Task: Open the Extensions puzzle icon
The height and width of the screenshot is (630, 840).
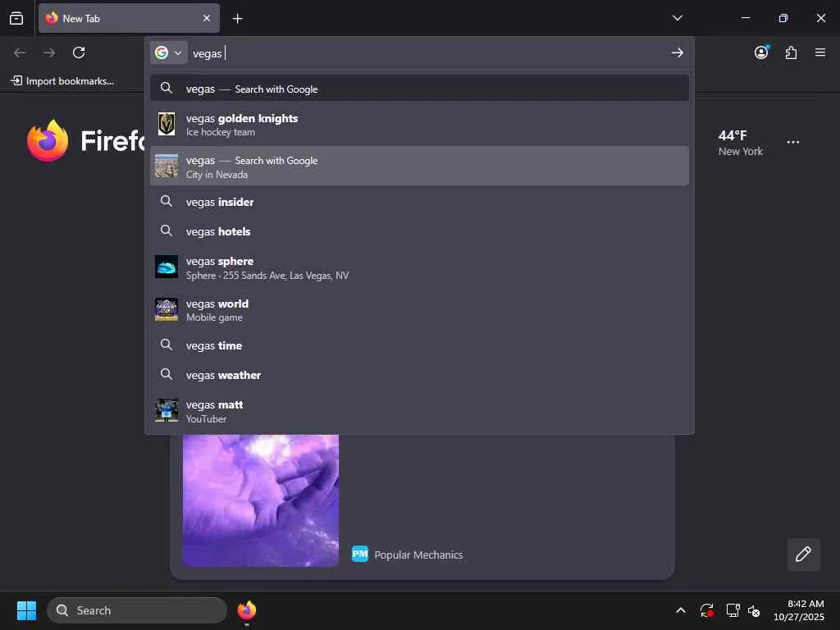Action: coord(791,52)
